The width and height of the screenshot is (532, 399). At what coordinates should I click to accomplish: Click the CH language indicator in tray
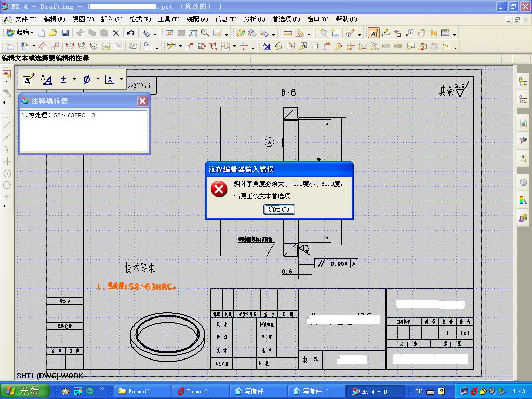coord(419,391)
